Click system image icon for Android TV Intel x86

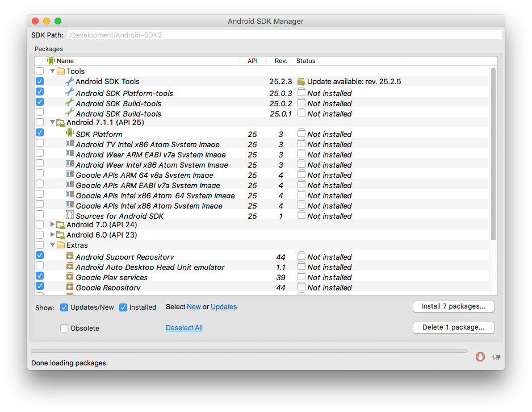(x=70, y=143)
